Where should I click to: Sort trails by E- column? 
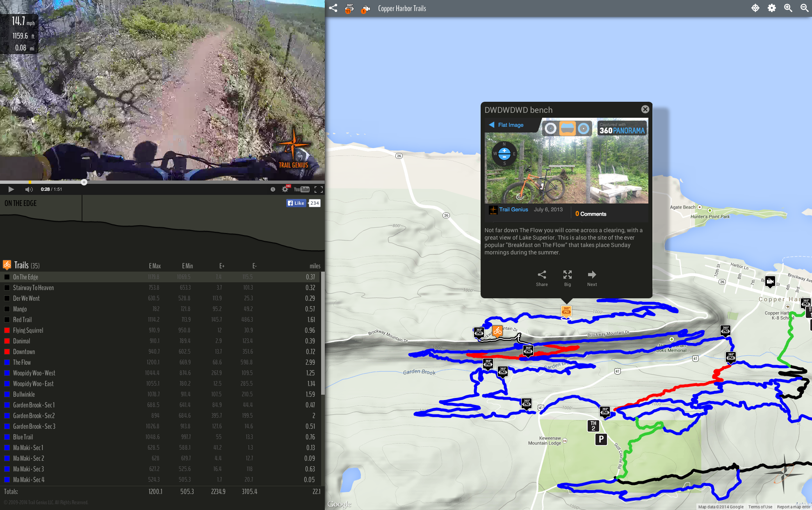pos(254,266)
